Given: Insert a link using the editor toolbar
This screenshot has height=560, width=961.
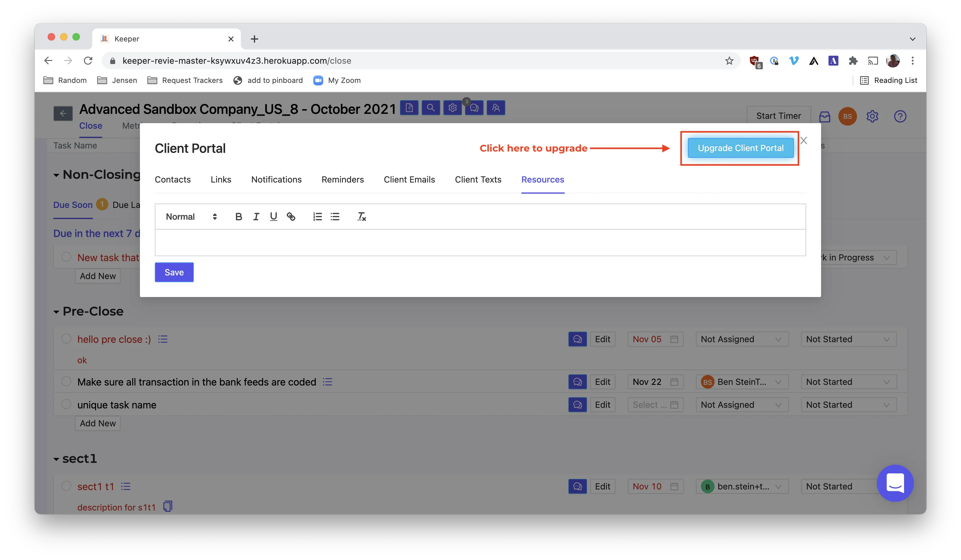Looking at the screenshot, I should point(291,217).
